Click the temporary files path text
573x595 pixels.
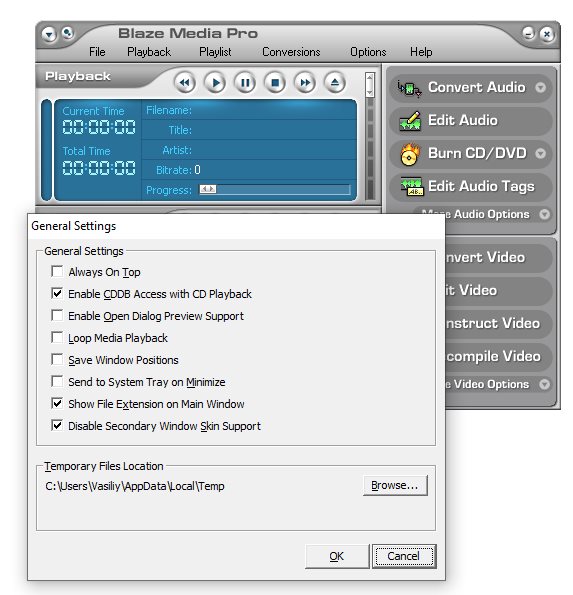[x=135, y=486]
